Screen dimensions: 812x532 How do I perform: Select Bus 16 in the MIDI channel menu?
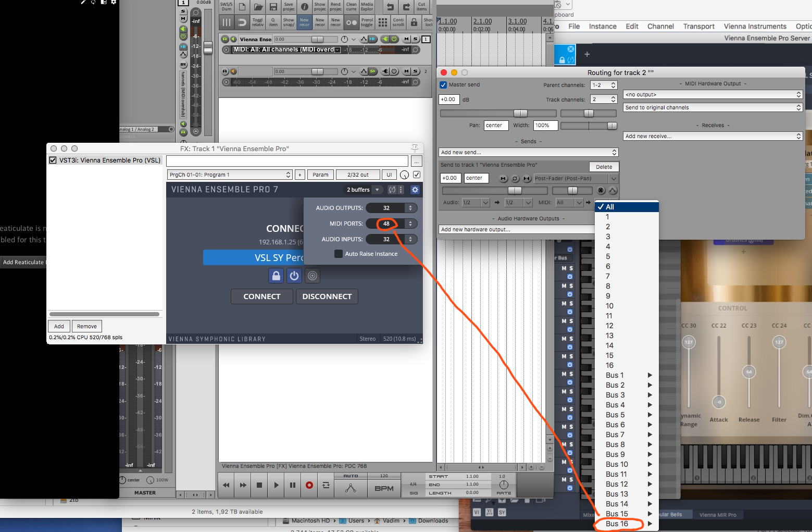click(x=627, y=524)
